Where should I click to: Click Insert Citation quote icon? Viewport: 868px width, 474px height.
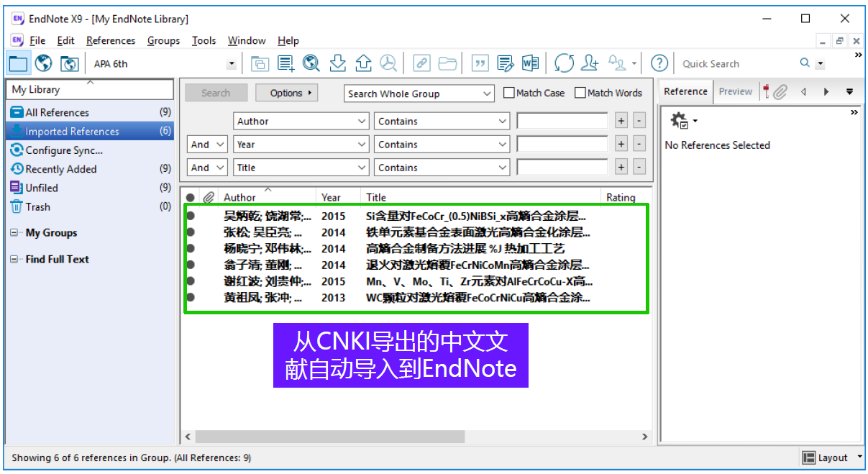(480, 64)
